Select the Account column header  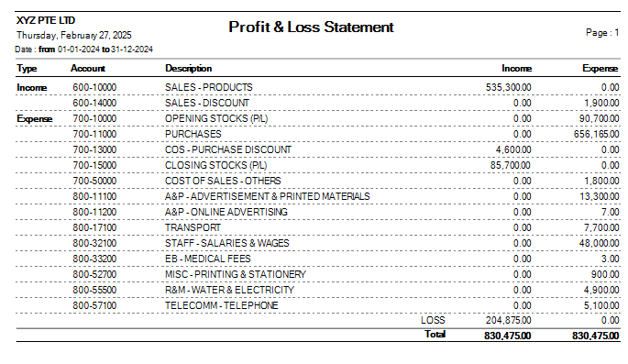coord(88,69)
